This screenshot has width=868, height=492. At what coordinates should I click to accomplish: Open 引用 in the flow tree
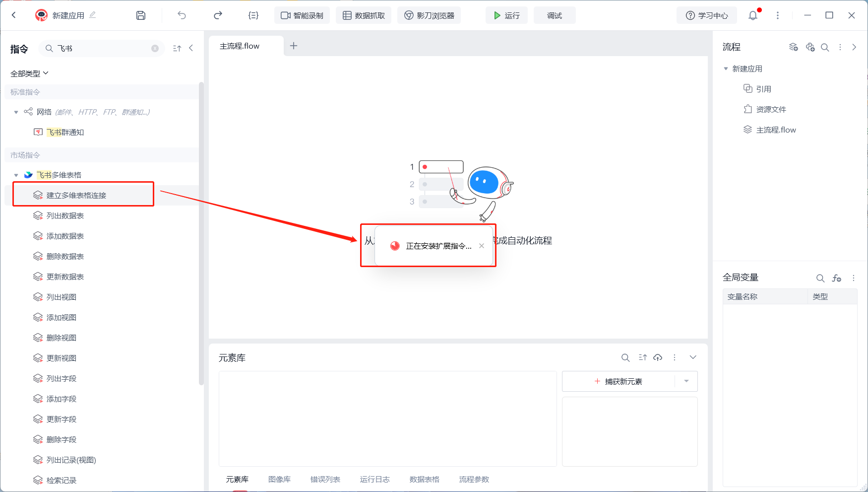tap(763, 89)
